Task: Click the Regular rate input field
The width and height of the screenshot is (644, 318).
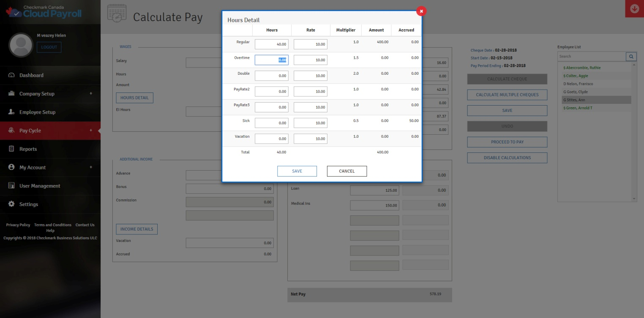Action: pyautogui.click(x=310, y=44)
